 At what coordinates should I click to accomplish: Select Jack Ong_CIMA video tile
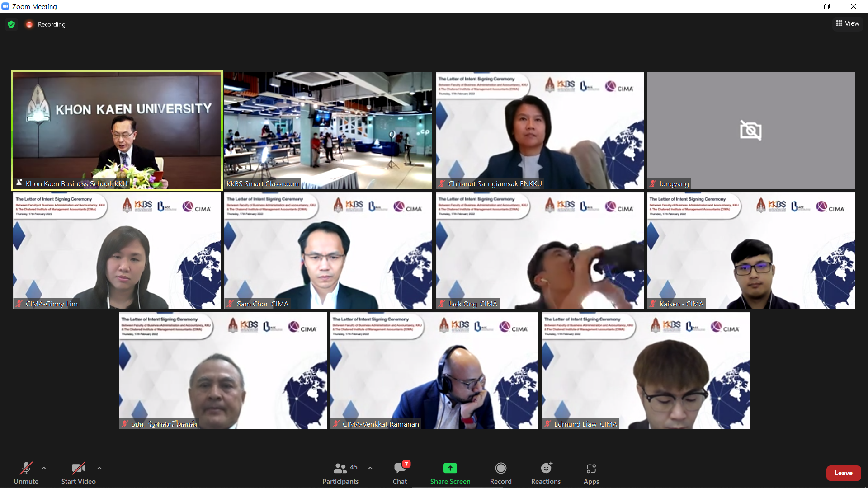pos(540,251)
